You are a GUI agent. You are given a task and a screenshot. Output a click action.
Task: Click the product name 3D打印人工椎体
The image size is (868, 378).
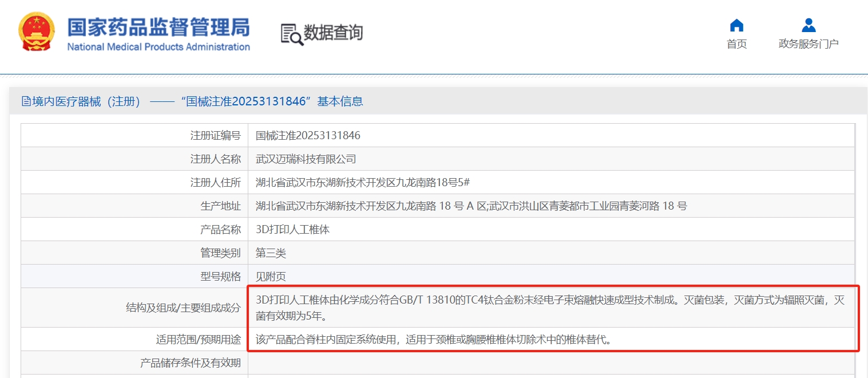coord(292,230)
